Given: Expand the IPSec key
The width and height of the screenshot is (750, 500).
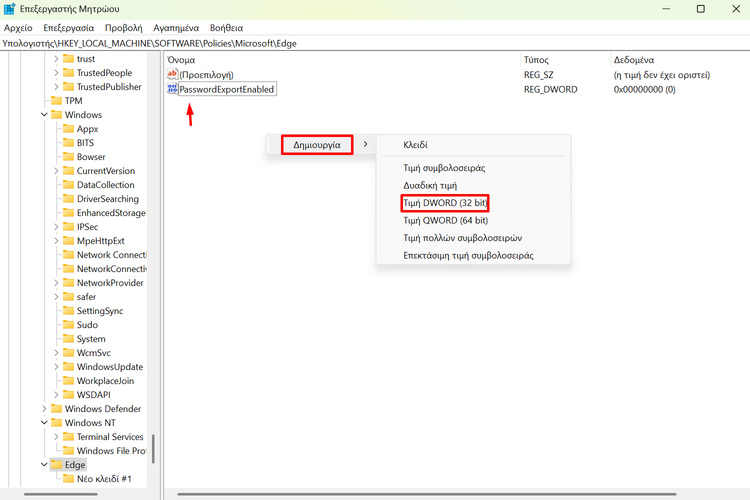Looking at the screenshot, I should click(56, 227).
